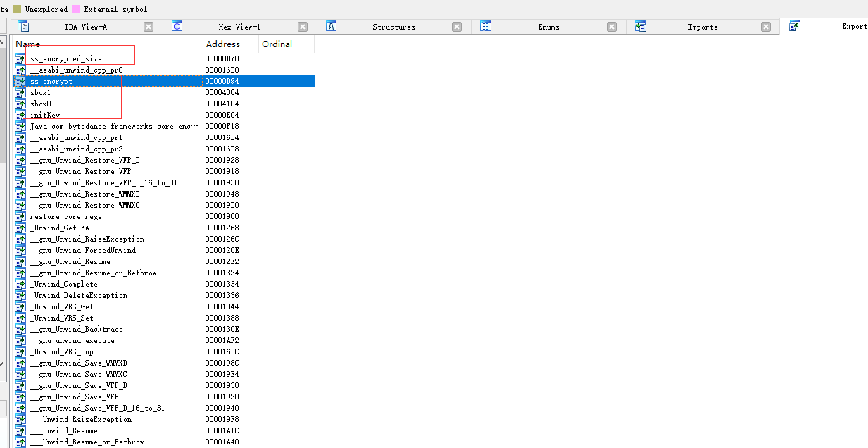This screenshot has width=868, height=448.
Task: Sort exports by the Name column header
Action: pos(108,44)
